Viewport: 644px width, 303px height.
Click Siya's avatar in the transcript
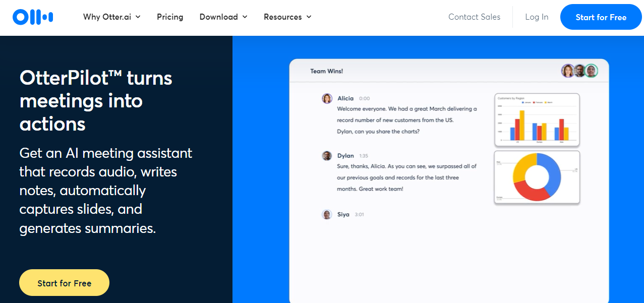327,214
